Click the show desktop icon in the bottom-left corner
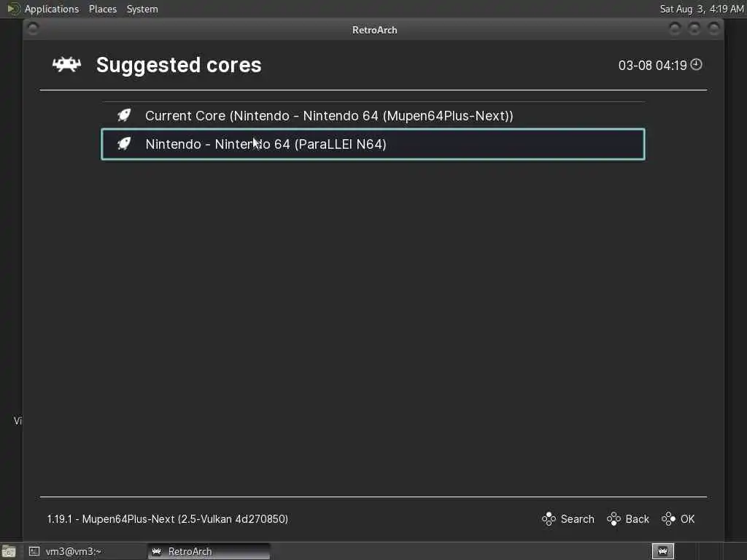The image size is (747, 560). [x=9, y=551]
